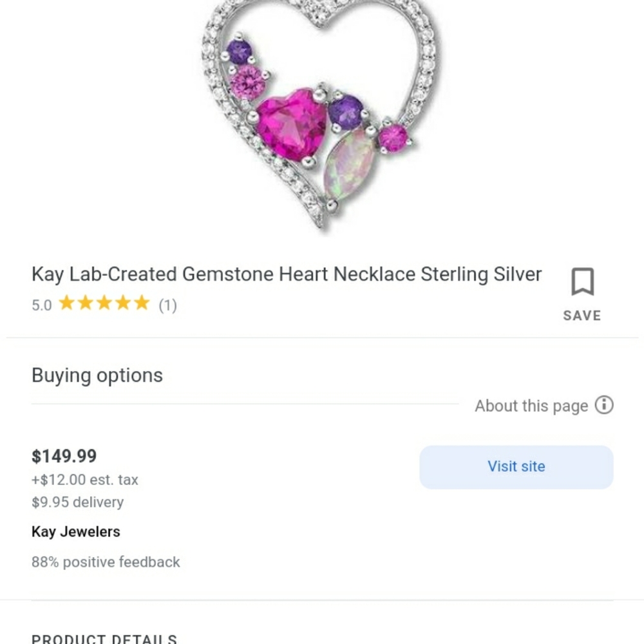
Task: Click the circled 'i' information symbol
Action: (603, 406)
